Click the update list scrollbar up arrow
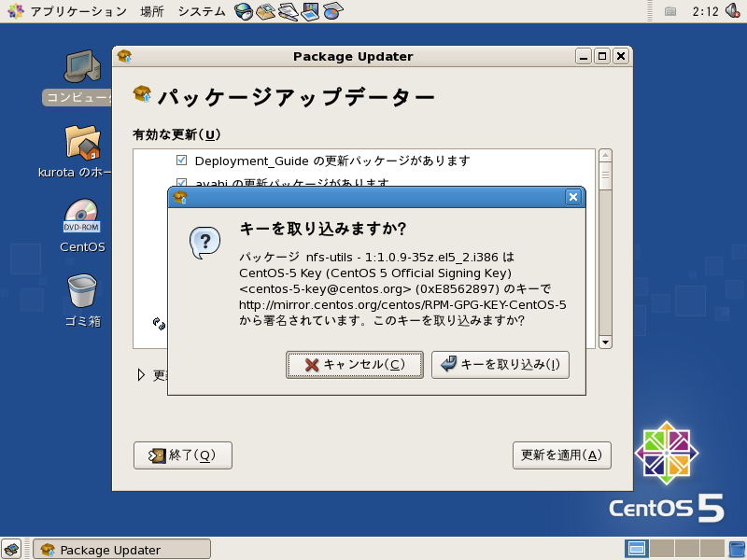This screenshot has width=747, height=560. point(605,156)
